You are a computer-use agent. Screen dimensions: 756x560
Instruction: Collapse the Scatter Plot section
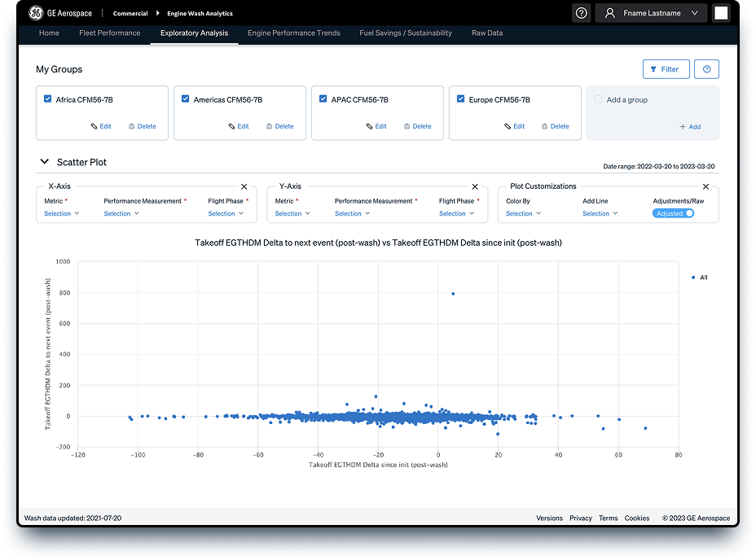coord(44,162)
